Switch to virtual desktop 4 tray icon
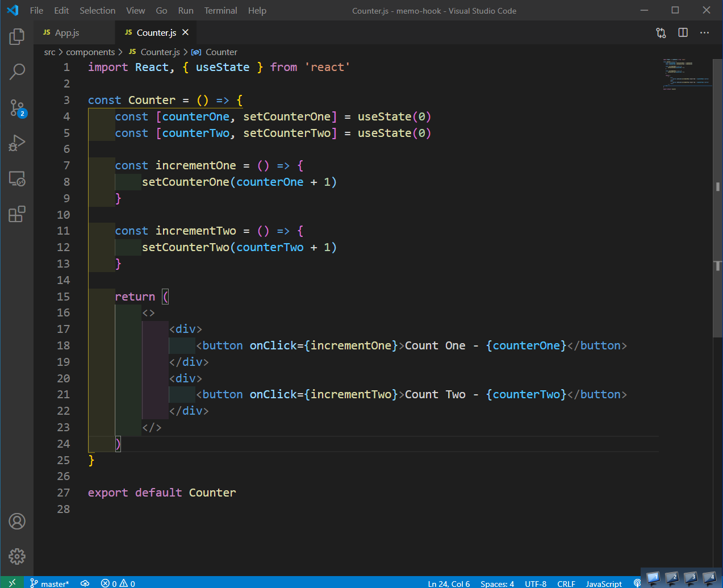 pos(709,578)
